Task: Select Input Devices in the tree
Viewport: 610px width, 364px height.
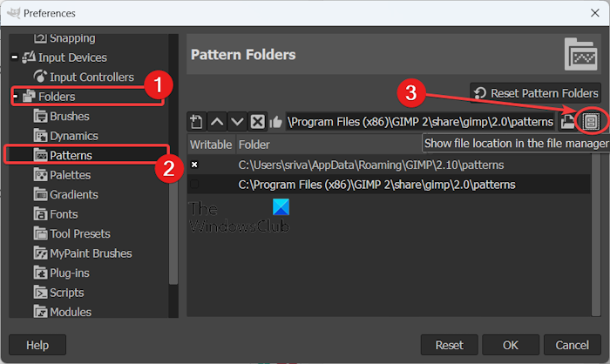Action: (x=72, y=57)
